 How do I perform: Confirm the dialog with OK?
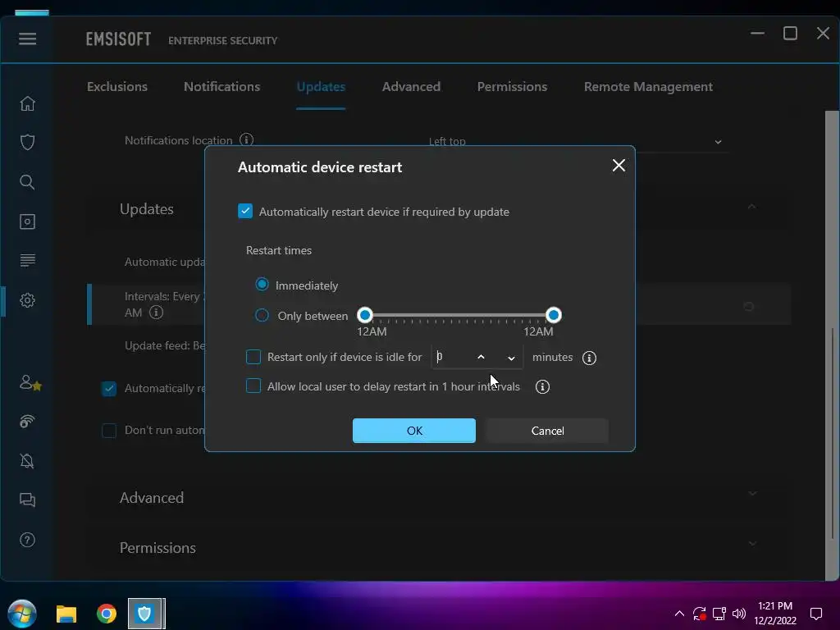[x=414, y=431]
